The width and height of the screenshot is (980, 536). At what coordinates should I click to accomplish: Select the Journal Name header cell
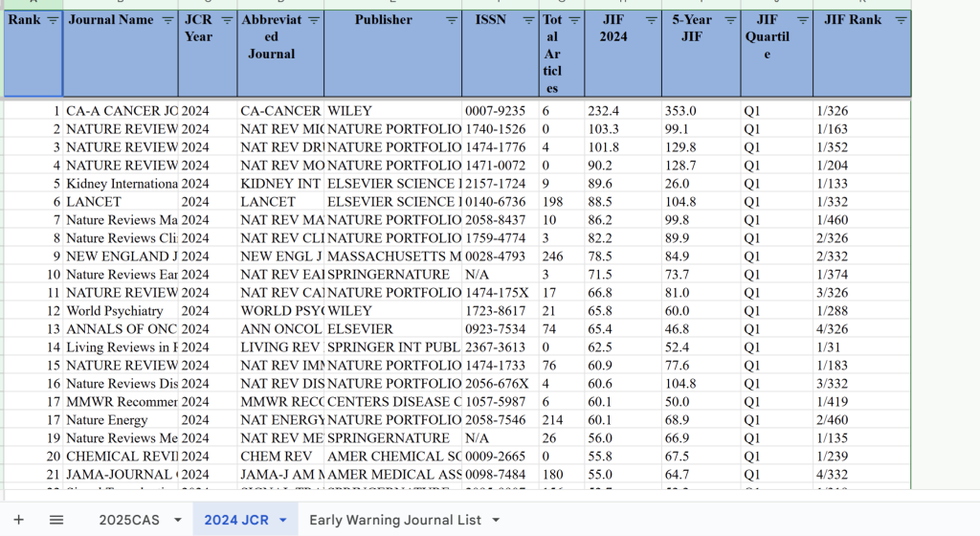120,54
